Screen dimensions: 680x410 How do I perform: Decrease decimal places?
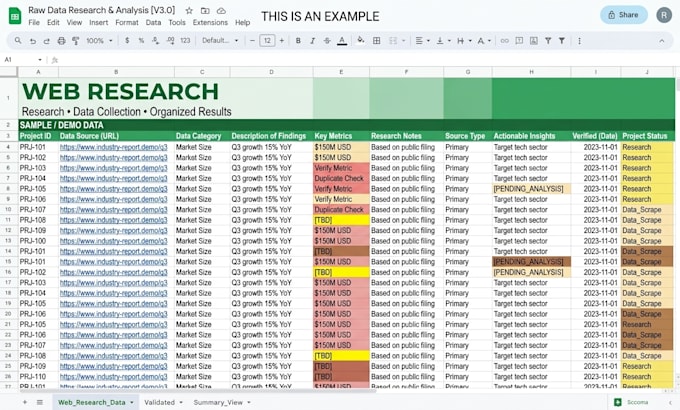(155, 40)
